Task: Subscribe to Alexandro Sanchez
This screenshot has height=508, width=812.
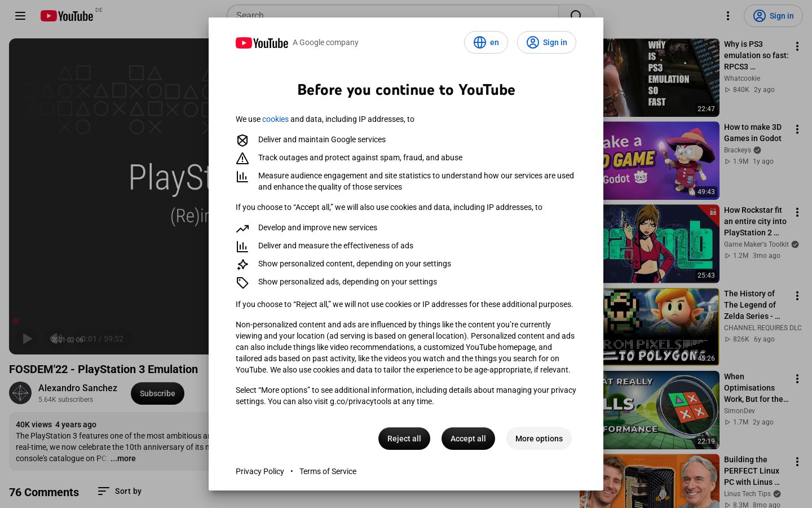Action: click(x=157, y=393)
